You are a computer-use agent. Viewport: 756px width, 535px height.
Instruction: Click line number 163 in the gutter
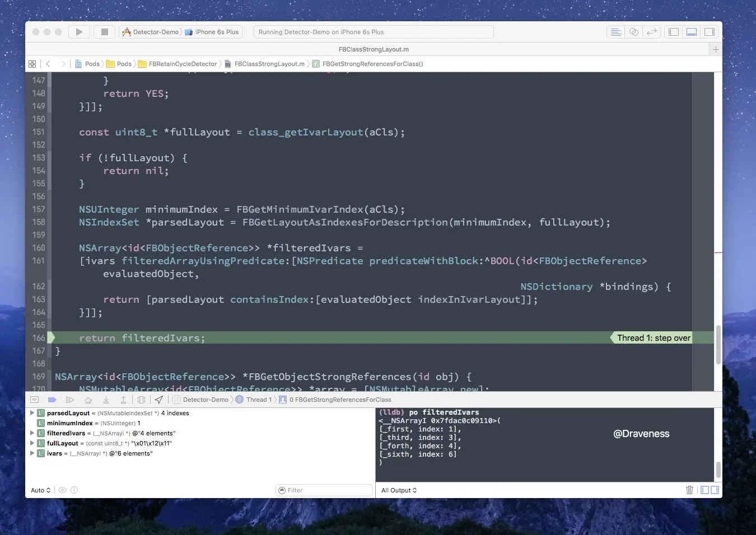click(39, 299)
